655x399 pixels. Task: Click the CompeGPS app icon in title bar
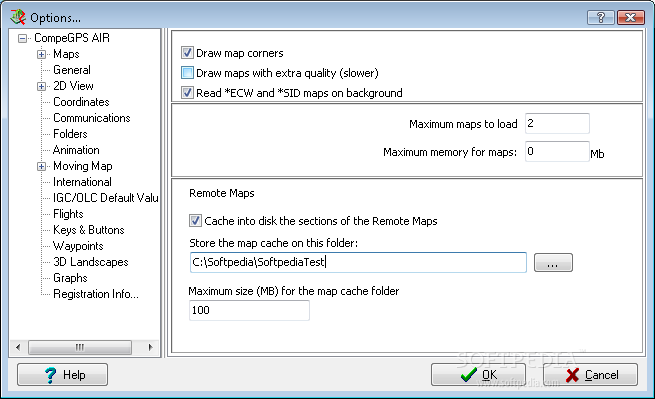18,17
